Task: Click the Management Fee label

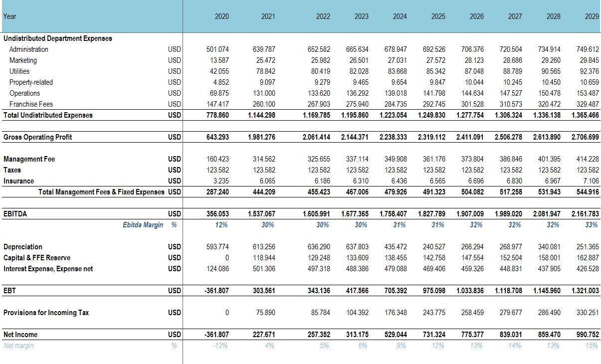Action: tap(29, 159)
